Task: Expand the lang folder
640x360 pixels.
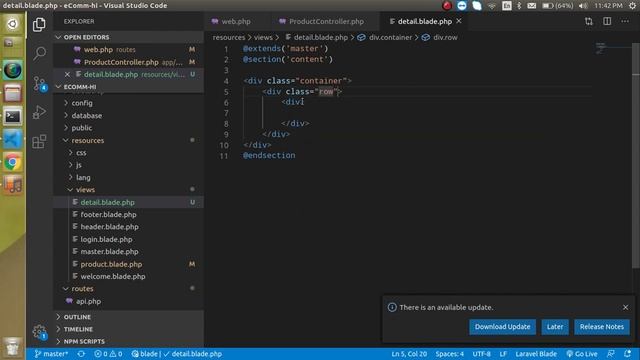Action: click(x=129, y=178)
